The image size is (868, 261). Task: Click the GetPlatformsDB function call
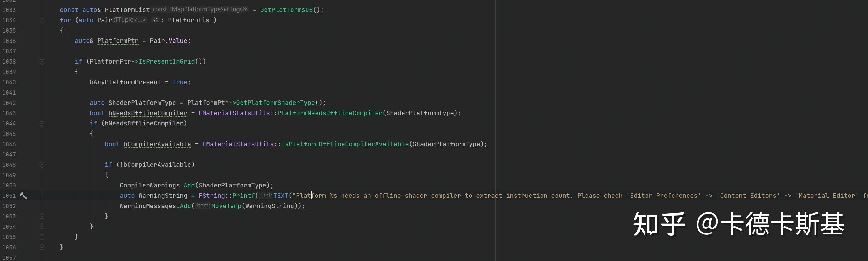tap(287, 10)
